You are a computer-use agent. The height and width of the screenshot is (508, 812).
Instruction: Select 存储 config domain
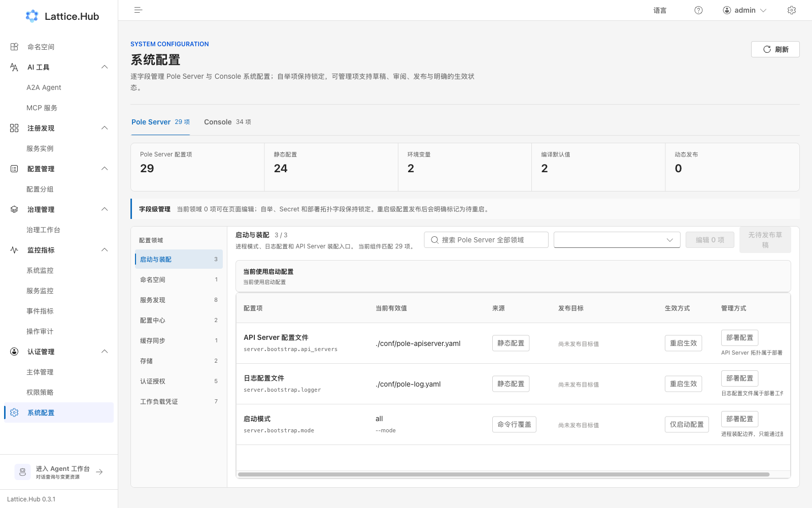click(x=179, y=361)
